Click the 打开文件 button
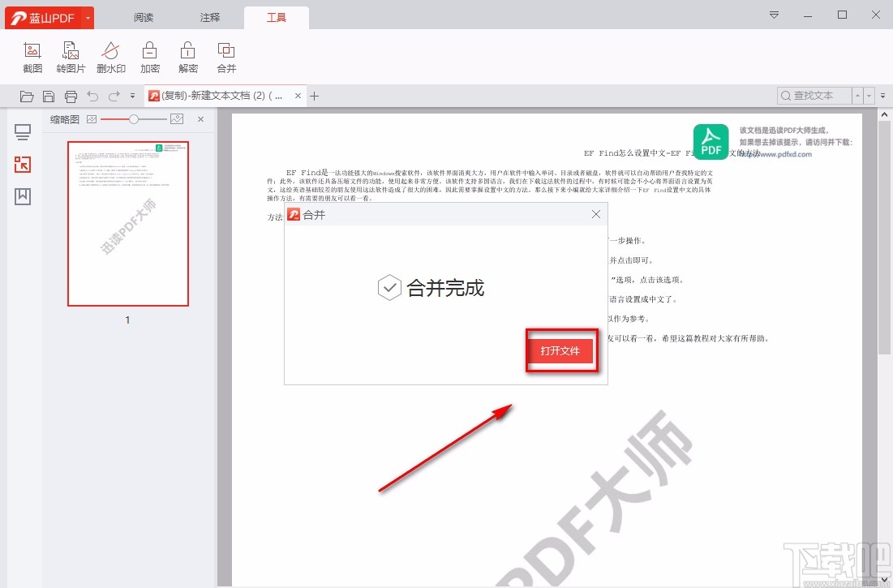Viewport: 893px width, 588px height. [x=560, y=350]
